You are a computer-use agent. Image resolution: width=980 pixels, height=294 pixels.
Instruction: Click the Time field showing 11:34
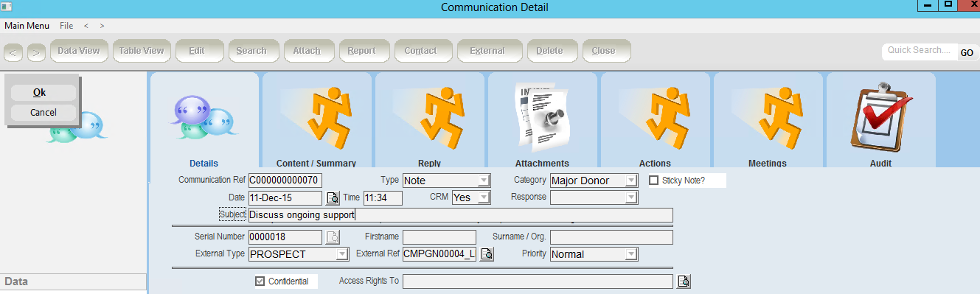382,197
